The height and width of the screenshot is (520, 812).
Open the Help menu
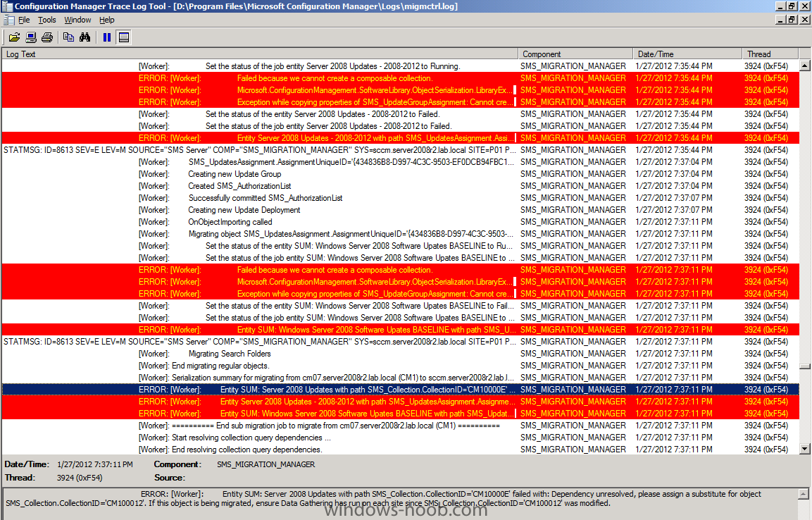[106, 20]
